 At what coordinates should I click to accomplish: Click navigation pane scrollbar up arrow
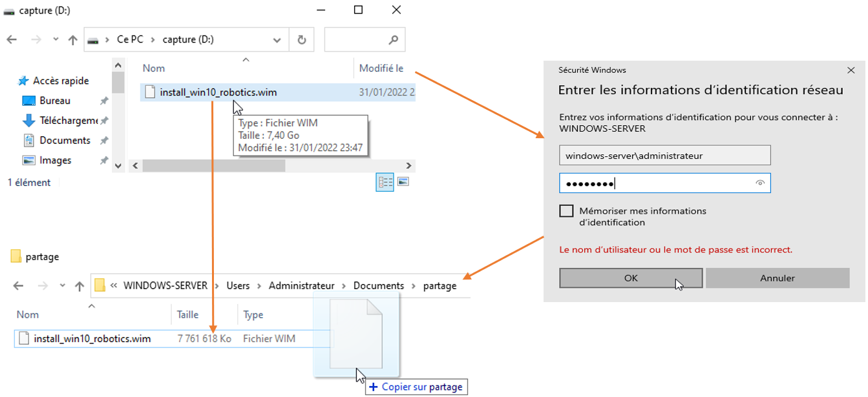click(118, 65)
